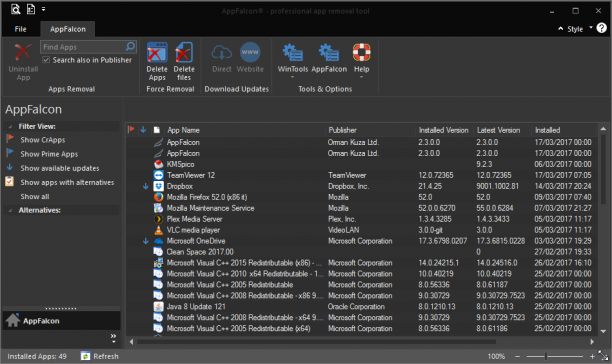612x364 pixels.
Task: Click the Microsoft OneDrive cloud icon
Action: (x=158, y=241)
